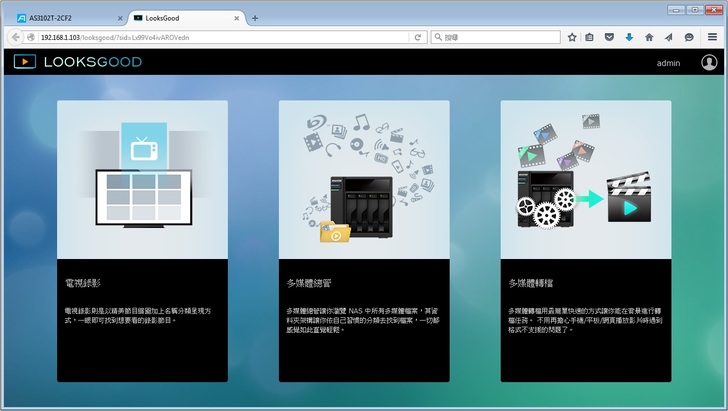Image resolution: width=728 pixels, height=411 pixels.
Task: Bookmark this page with the star
Action: pos(572,37)
